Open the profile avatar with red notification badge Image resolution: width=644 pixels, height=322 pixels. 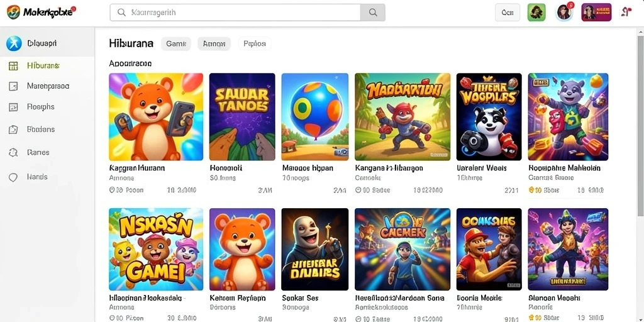(564, 13)
